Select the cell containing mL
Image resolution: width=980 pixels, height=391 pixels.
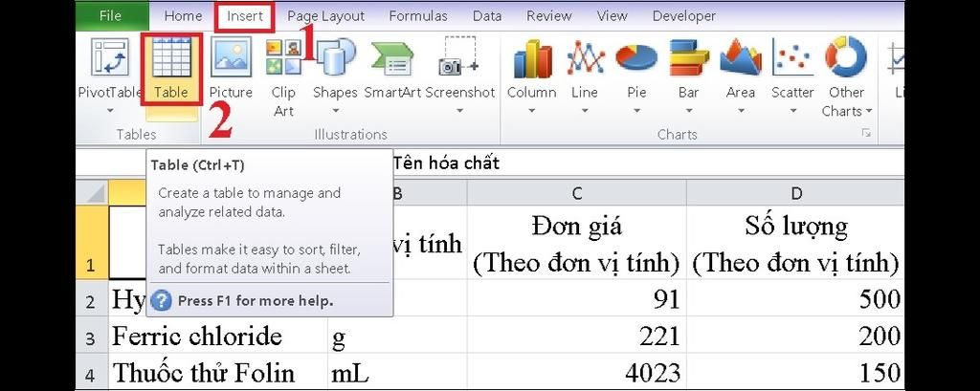pyautogui.click(x=397, y=372)
